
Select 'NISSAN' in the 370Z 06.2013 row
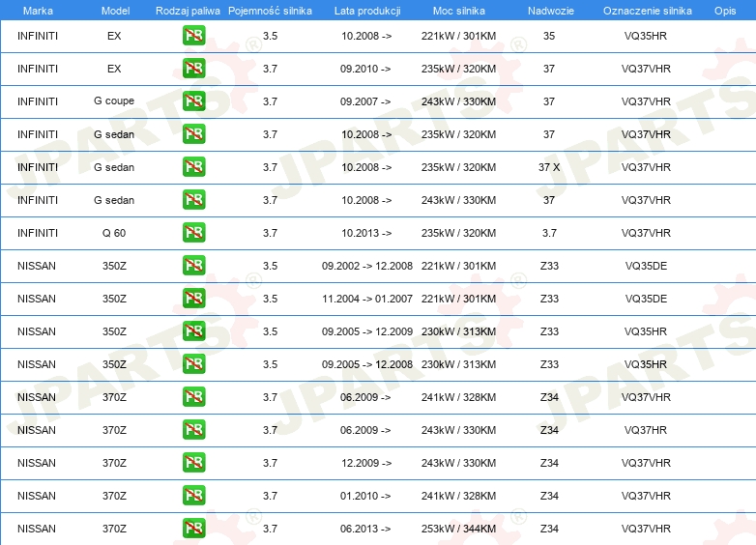(x=37, y=529)
